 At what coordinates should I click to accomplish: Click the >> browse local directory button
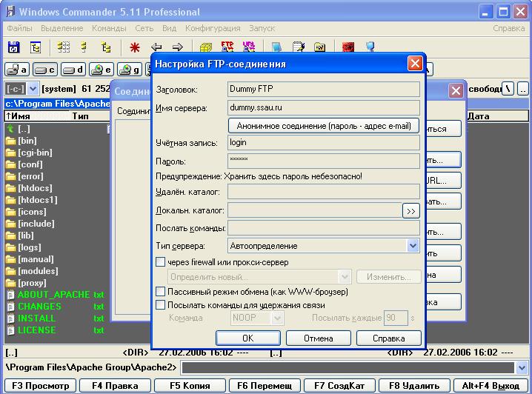[x=411, y=211]
